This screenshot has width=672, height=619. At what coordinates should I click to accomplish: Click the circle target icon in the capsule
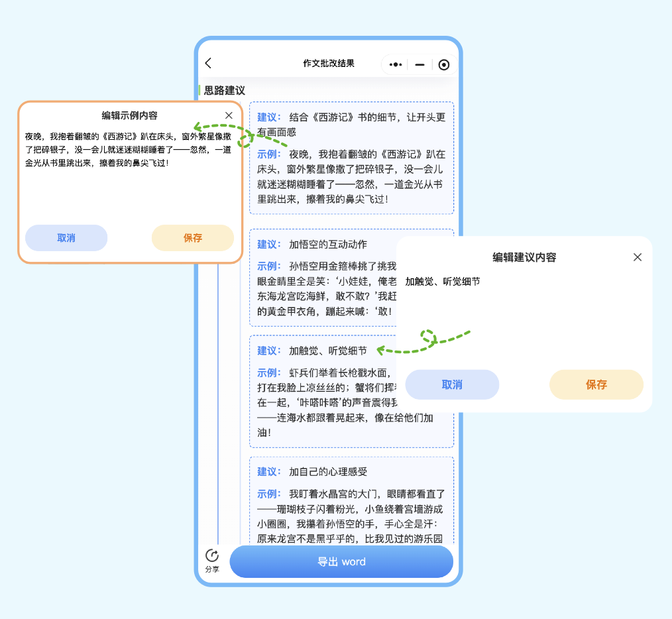coord(444,64)
